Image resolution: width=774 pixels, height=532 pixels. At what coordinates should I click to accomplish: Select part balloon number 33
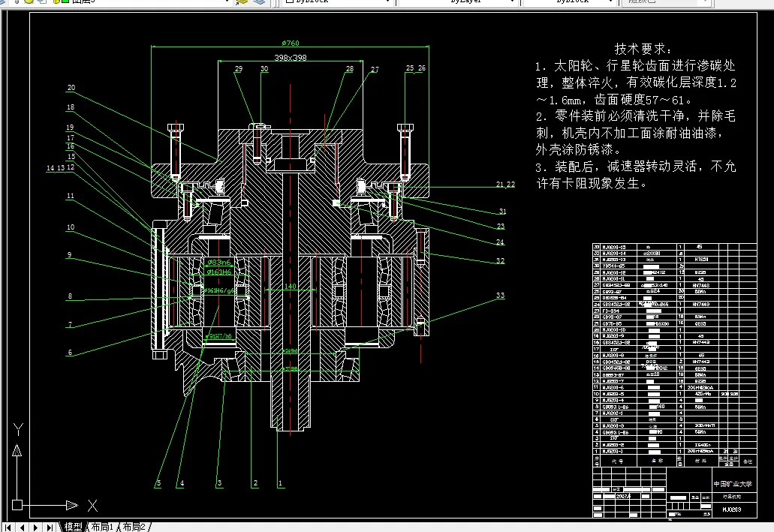pos(500,295)
